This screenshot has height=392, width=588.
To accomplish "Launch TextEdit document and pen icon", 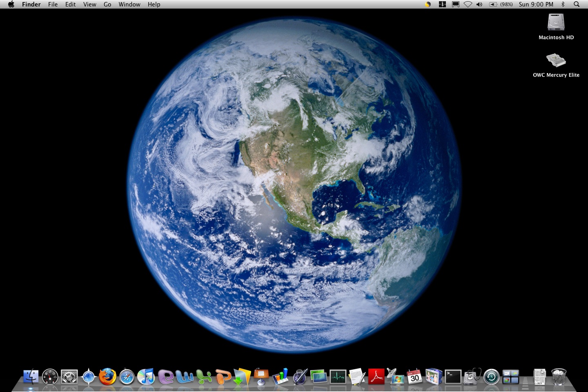I will [357, 376].
